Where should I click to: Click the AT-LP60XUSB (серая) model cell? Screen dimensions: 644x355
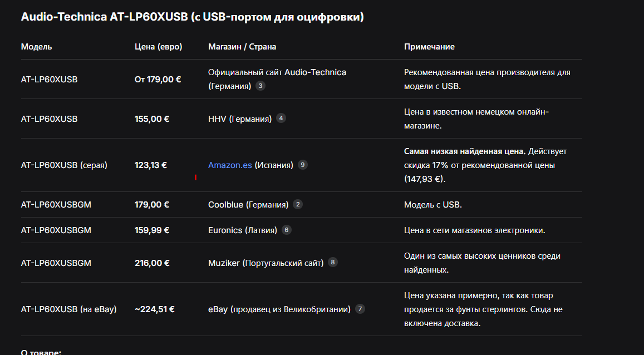(x=64, y=165)
